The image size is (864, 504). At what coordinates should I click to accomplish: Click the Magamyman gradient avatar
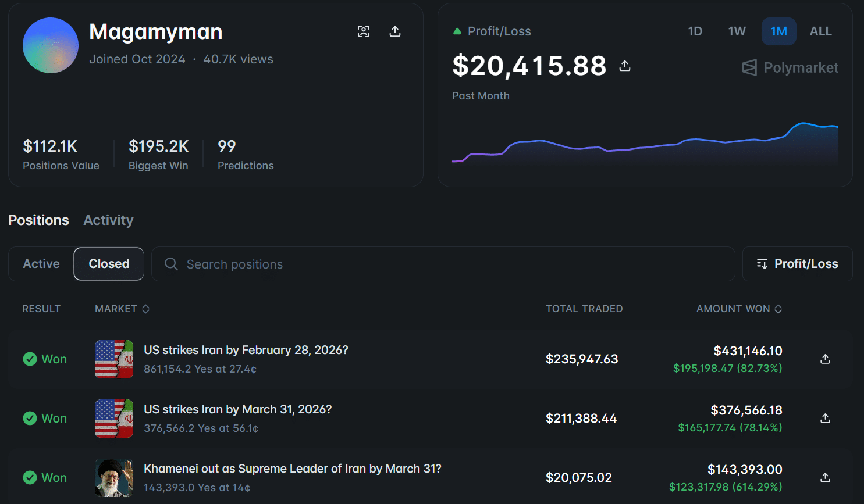[51, 45]
